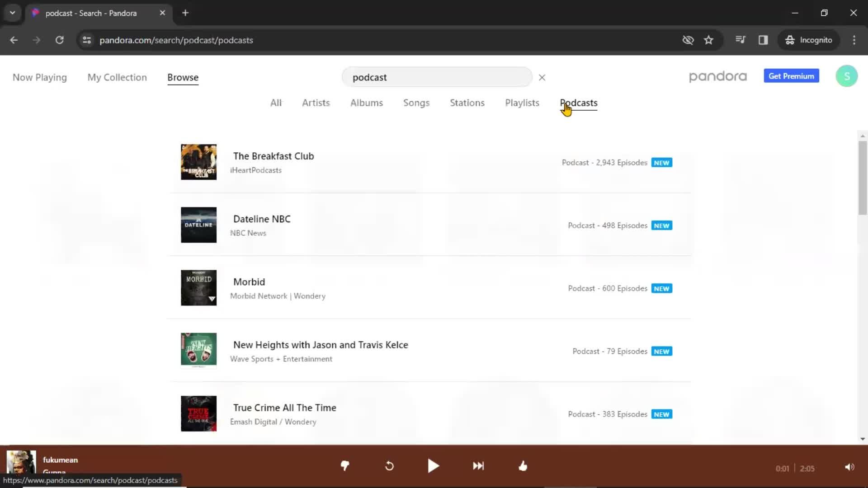
Task: Go to My Collection
Action: pos(117,78)
